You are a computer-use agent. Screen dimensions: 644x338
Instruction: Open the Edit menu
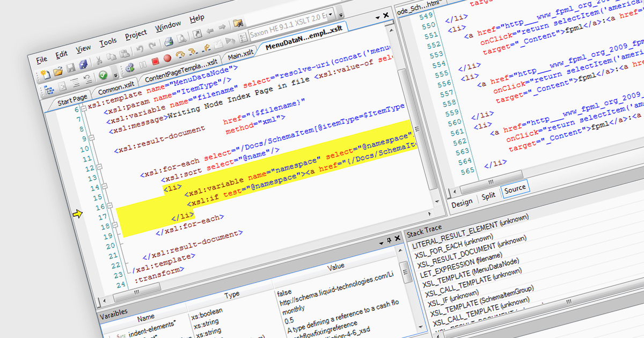click(61, 54)
